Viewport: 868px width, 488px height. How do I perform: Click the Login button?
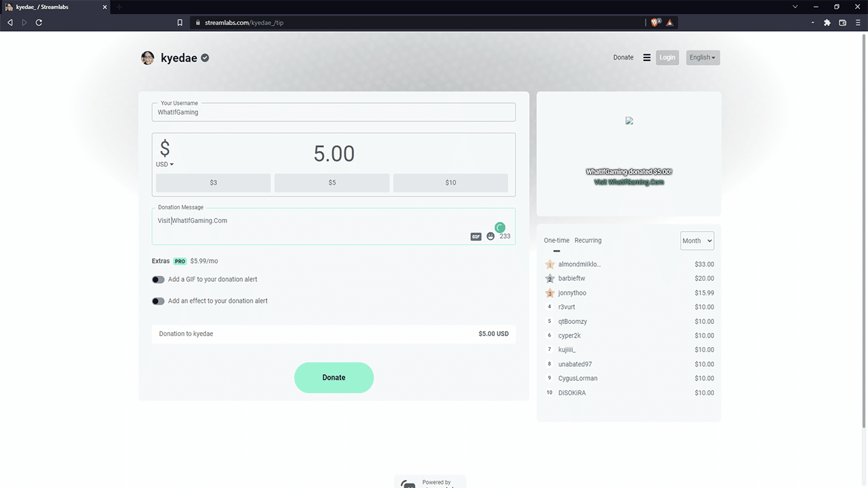point(667,58)
